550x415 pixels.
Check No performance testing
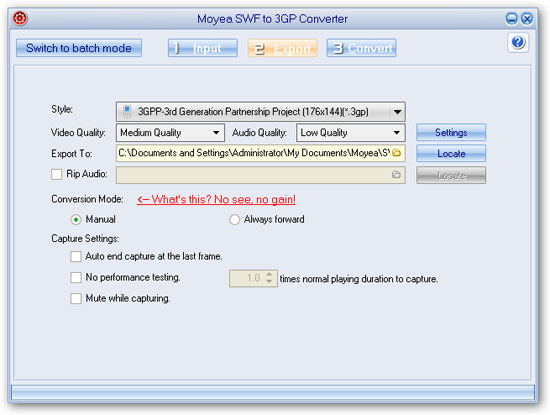76,277
